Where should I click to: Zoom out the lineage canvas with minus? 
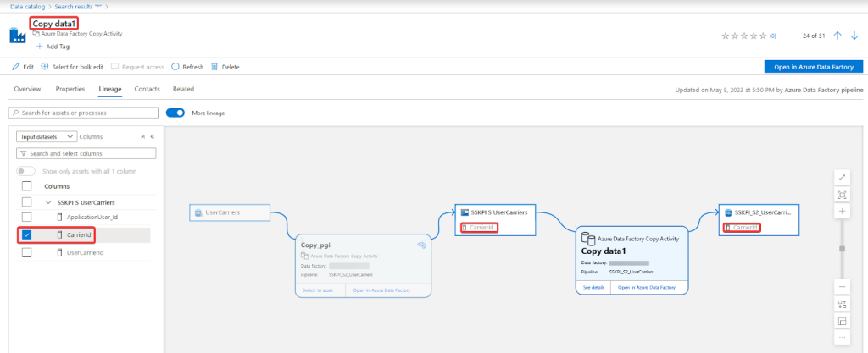(842, 286)
